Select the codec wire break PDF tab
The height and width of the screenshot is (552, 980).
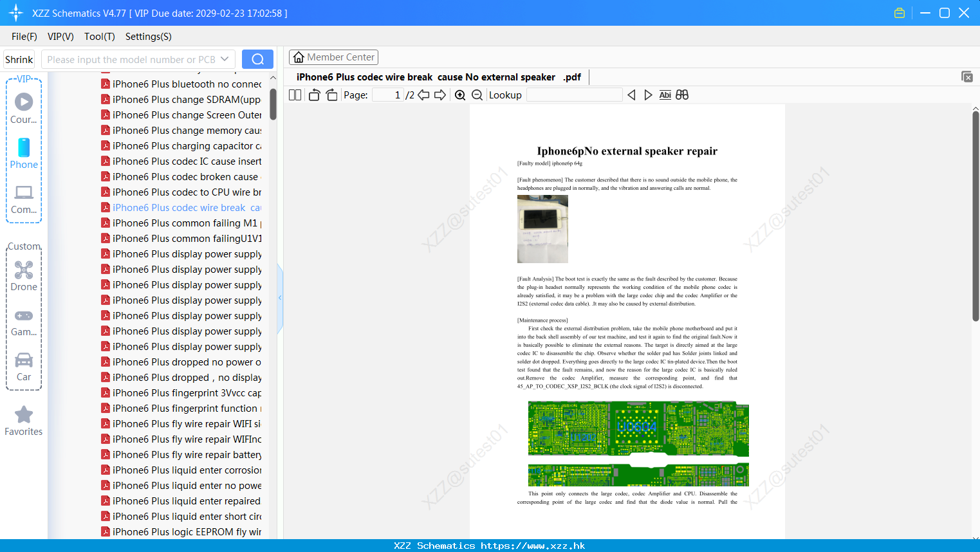438,77
